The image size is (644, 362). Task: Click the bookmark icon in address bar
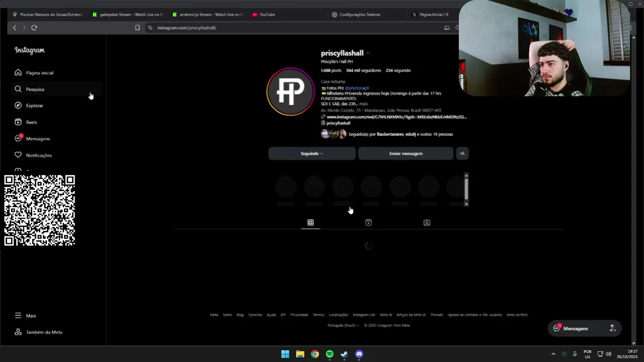(137, 28)
